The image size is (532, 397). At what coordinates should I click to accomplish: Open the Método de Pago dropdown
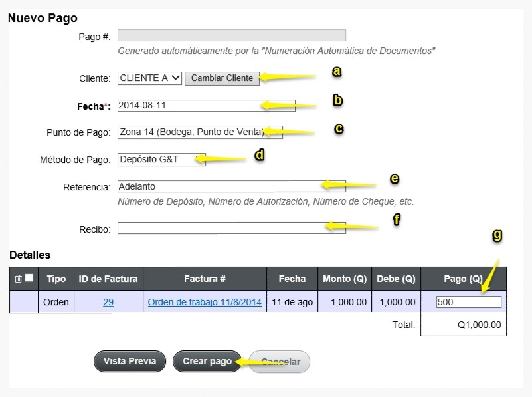[x=161, y=160]
